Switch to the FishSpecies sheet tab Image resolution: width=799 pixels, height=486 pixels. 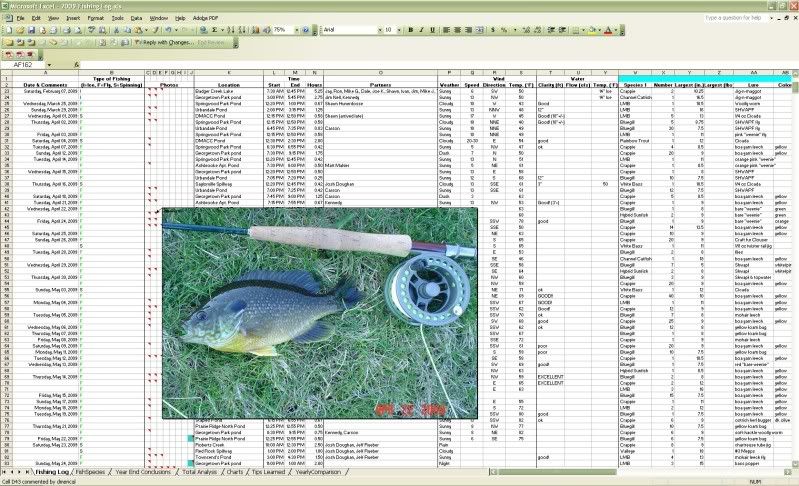coord(90,472)
